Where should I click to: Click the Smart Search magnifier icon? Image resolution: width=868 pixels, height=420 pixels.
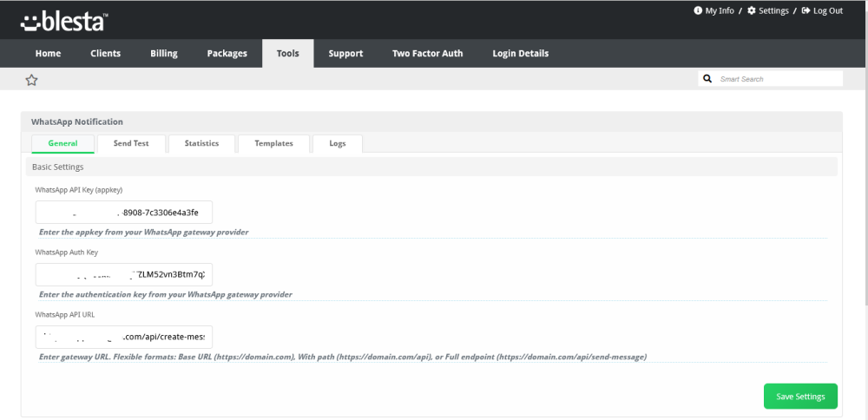(x=707, y=79)
